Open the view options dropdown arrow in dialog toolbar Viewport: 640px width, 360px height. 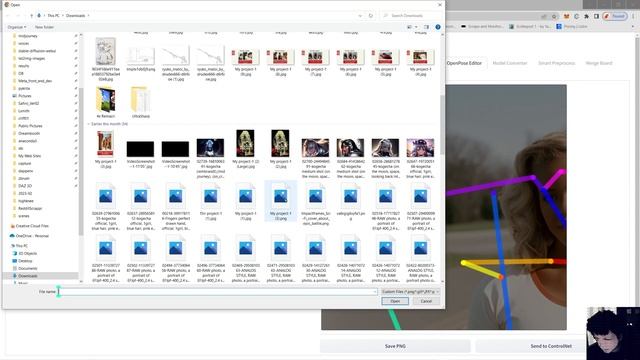416,27
